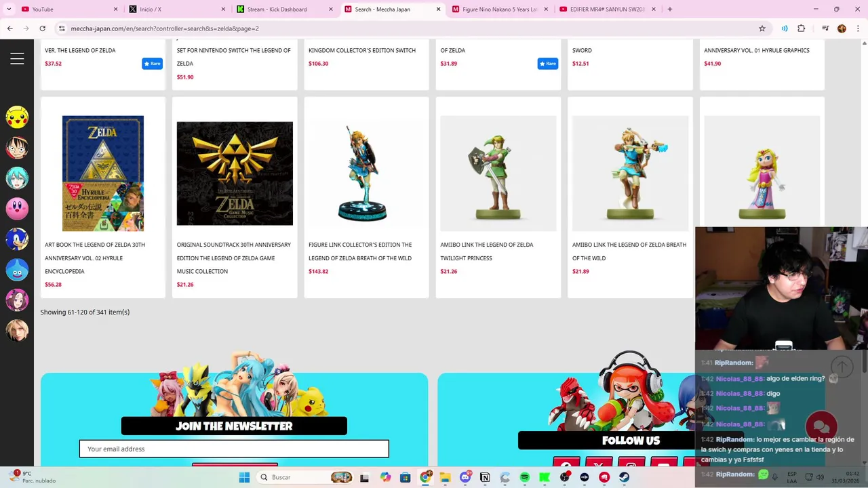Open the Kick app in the taskbar

tap(545, 477)
